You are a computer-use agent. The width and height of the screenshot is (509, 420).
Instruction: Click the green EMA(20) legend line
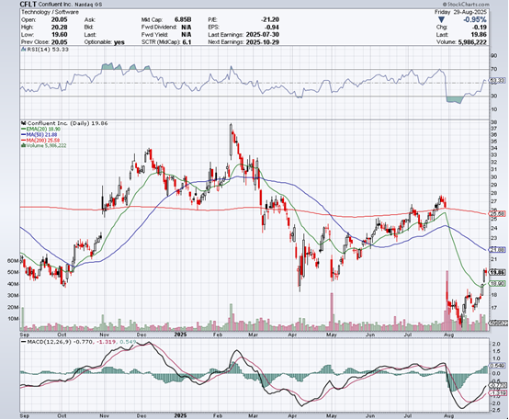click(x=23, y=130)
